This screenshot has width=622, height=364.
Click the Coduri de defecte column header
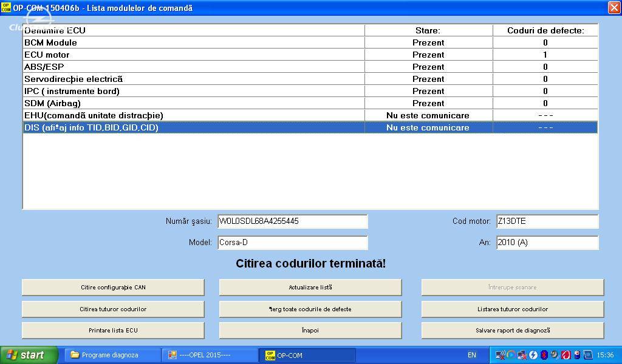click(x=545, y=30)
